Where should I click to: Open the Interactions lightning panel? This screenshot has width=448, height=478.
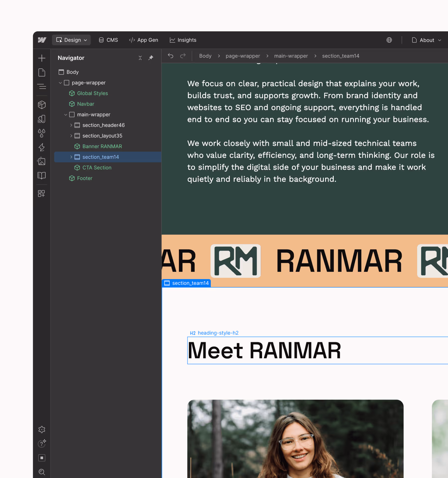pos(42,147)
